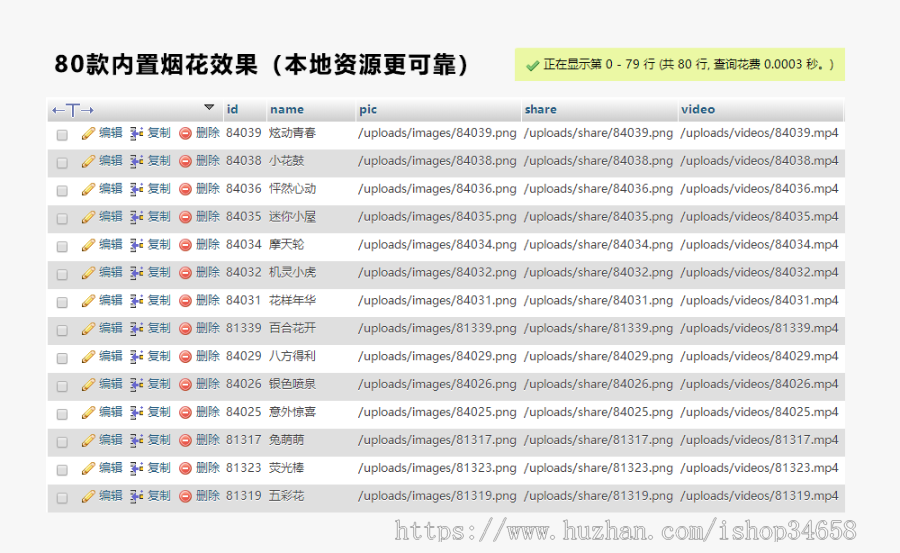
Task: Click the pencil edit icon for row 84034
Action: point(88,246)
